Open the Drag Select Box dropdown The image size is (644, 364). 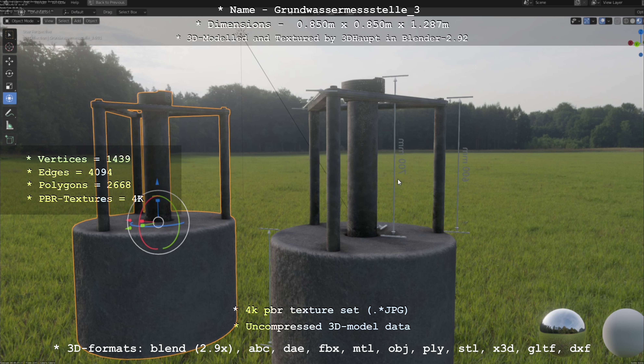pyautogui.click(x=132, y=12)
